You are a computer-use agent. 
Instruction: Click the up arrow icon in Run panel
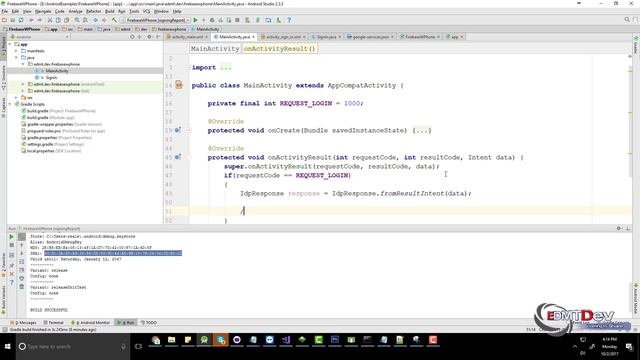tap(22, 245)
